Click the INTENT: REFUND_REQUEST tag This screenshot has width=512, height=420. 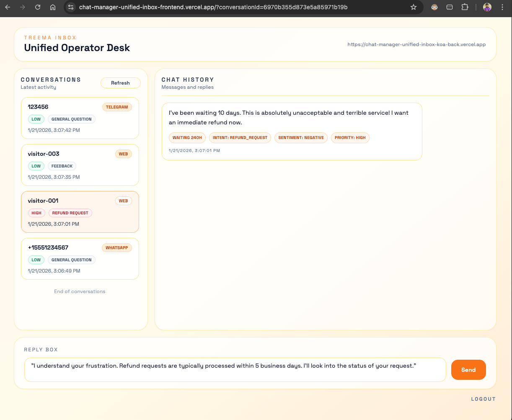tap(240, 138)
